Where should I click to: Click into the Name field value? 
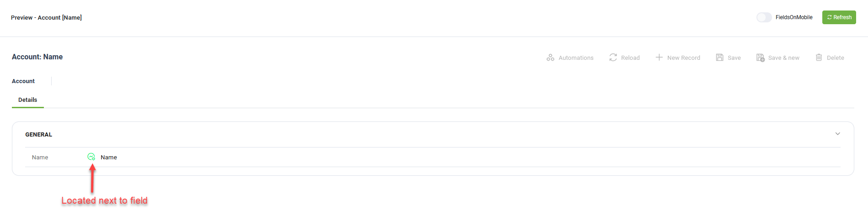[x=109, y=157]
